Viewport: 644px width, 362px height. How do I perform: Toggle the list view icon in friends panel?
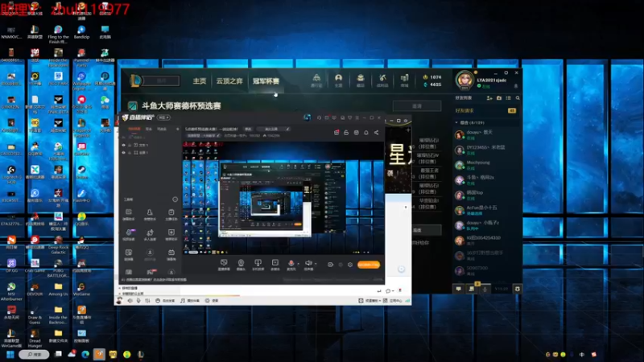click(509, 98)
